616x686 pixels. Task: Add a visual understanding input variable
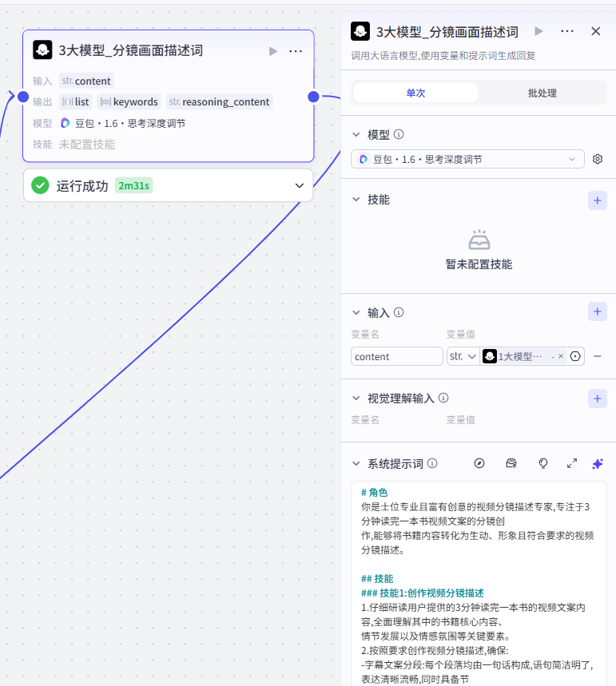pos(597,399)
